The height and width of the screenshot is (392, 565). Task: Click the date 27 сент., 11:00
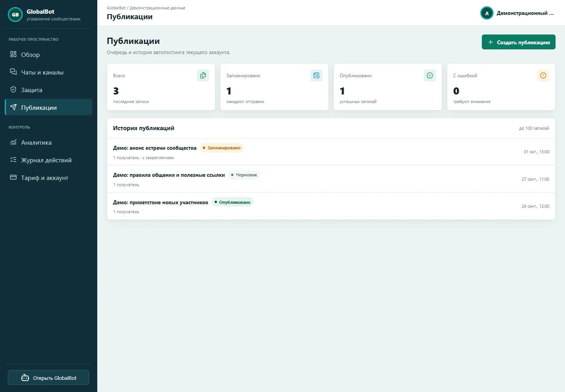pyautogui.click(x=535, y=179)
